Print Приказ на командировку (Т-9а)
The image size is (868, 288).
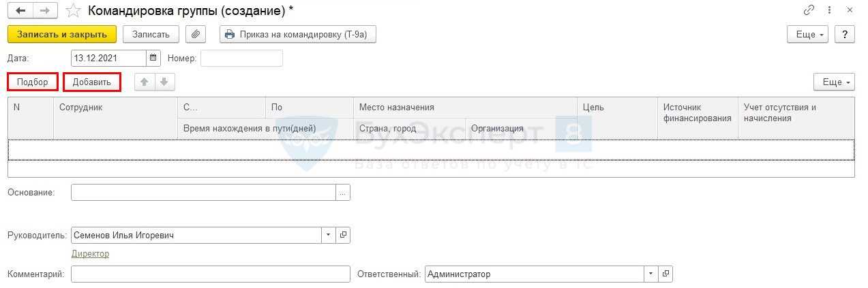pos(298,34)
